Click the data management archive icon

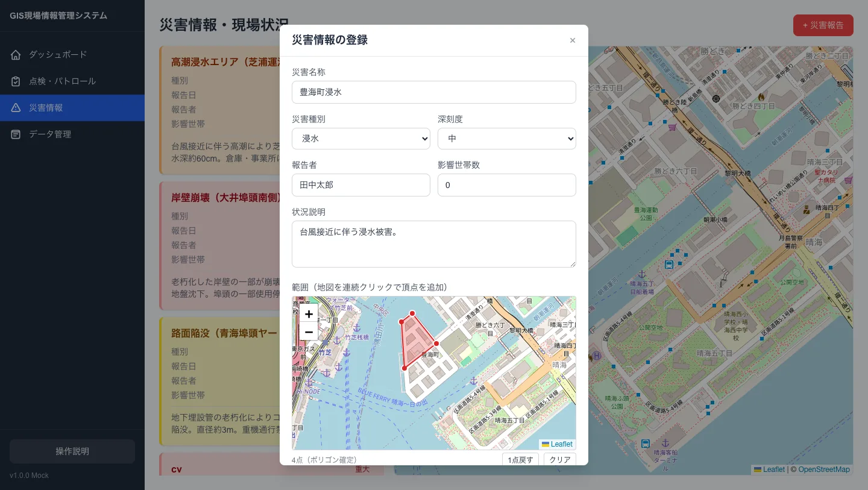click(x=16, y=134)
